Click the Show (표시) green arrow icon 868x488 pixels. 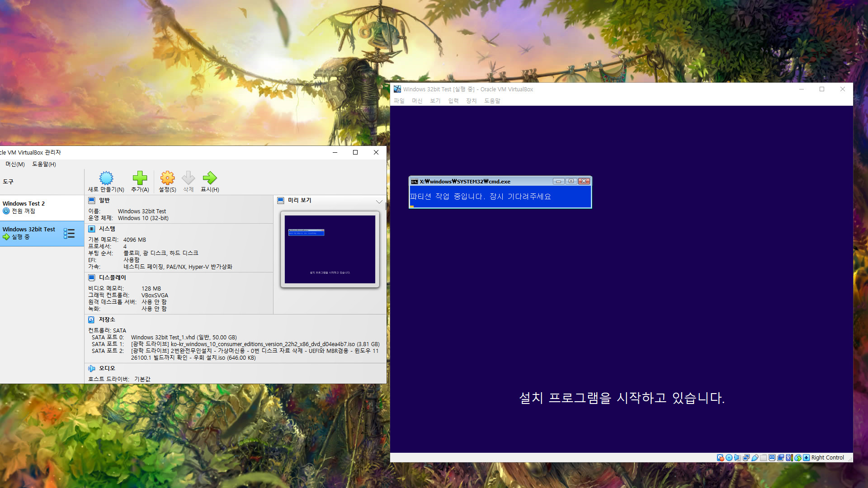210,178
